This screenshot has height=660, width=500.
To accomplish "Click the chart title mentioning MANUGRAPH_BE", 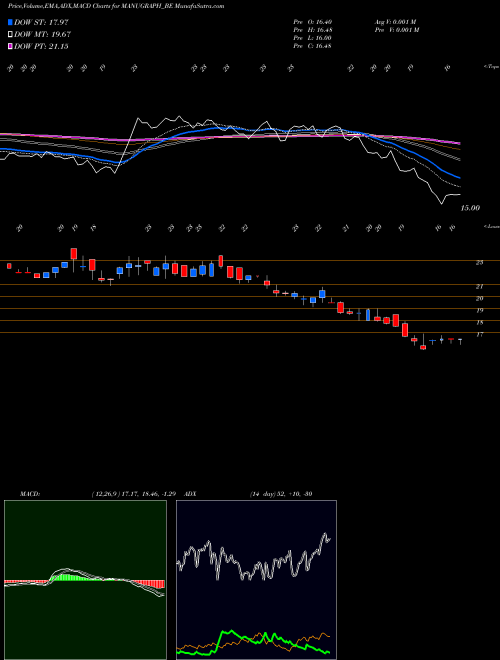I will pos(116,6).
